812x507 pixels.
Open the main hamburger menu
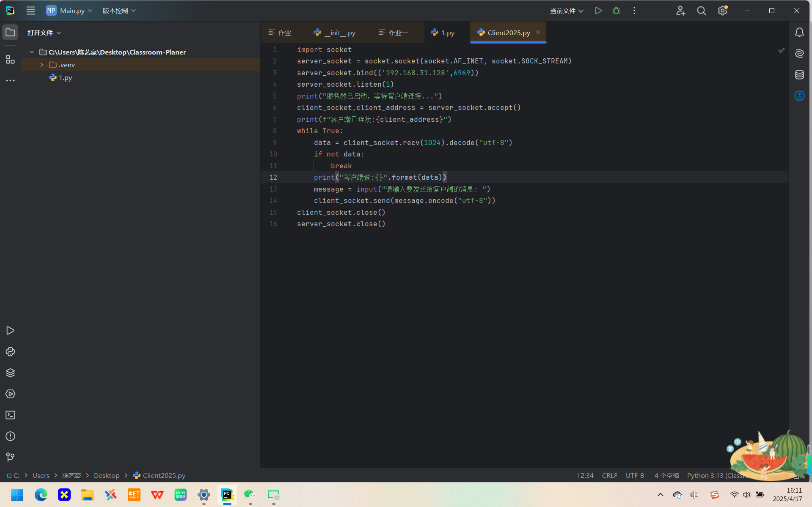tap(30, 11)
